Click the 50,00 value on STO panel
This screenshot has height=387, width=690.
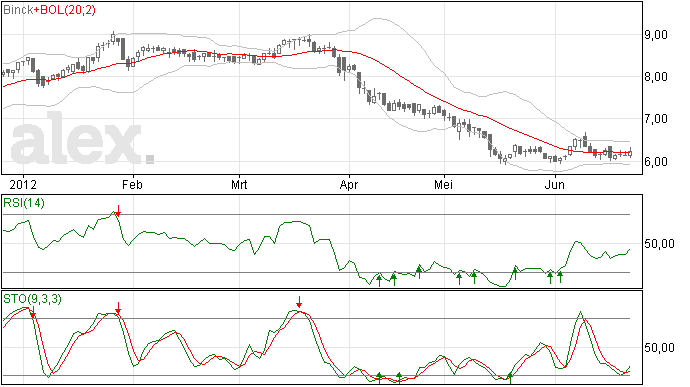(x=659, y=348)
